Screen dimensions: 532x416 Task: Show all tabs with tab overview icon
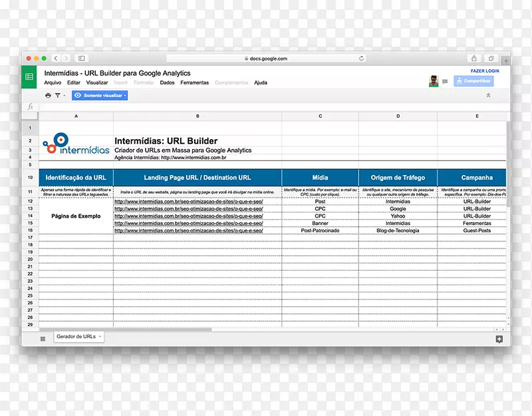coord(491,59)
